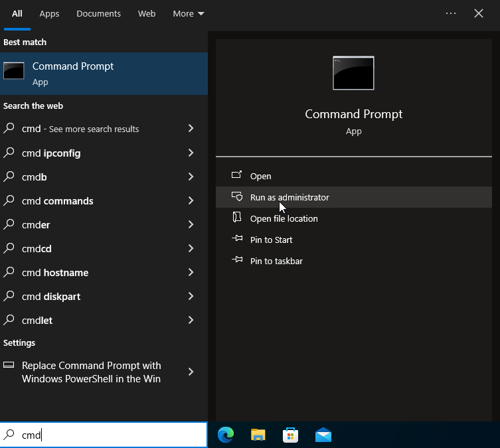Click the Command Prompt title in preview pane
This screenshot has width=500, height=448.
tap(354, 114)
